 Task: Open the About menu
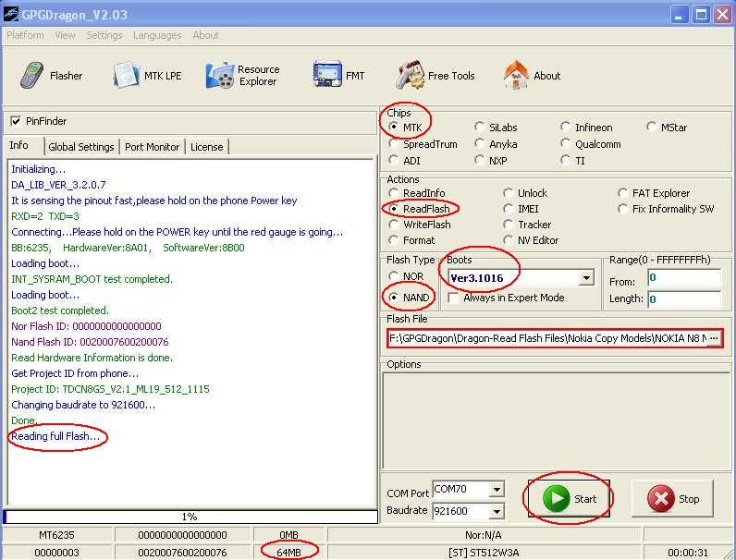(205, 35)
